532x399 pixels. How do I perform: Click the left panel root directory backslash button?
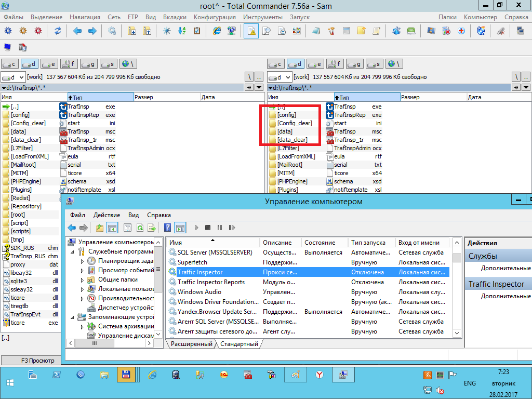tap(249, 77)
